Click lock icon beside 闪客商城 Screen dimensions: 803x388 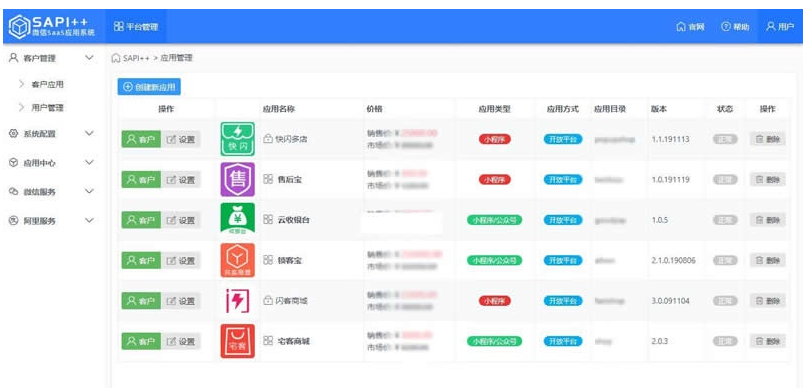(x=268, y=300)
